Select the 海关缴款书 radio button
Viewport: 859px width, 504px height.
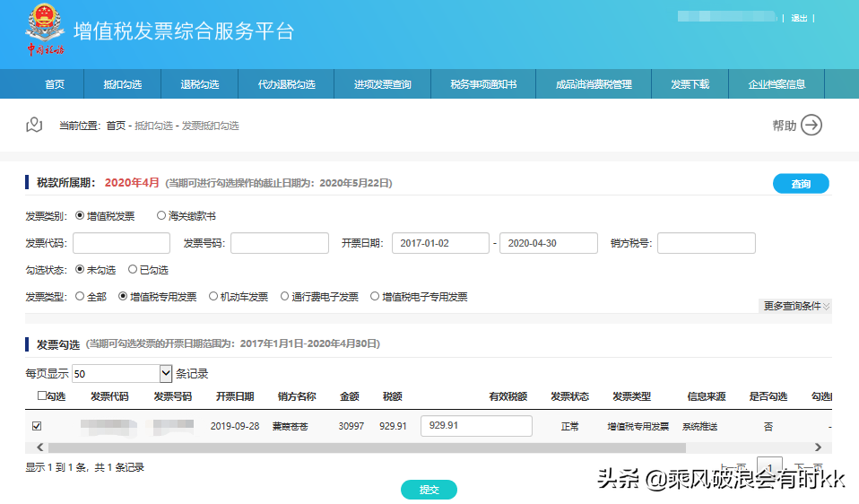coord(161,215)
